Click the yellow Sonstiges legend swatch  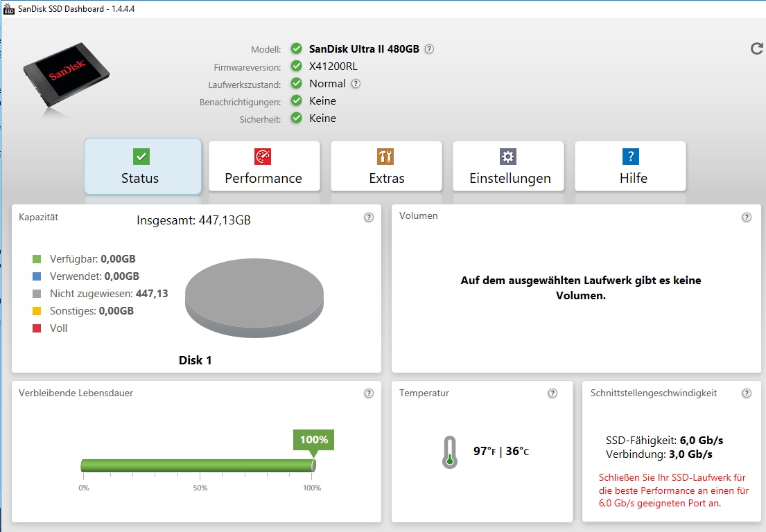tap(37, 311)
